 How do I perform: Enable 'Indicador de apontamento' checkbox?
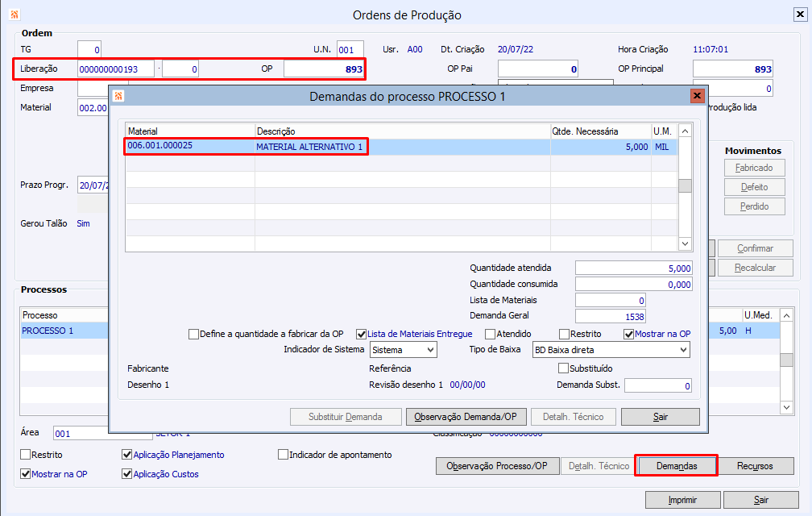[283, 455]
